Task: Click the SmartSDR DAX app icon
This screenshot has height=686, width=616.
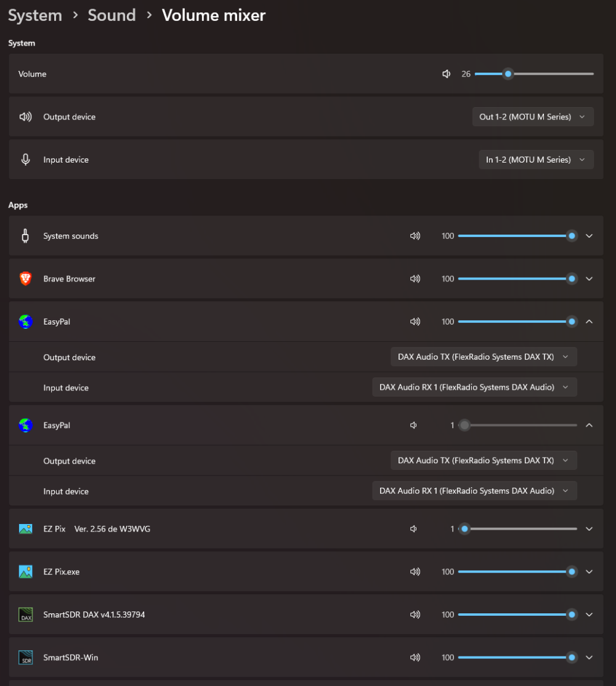Action: click(25, 615)
